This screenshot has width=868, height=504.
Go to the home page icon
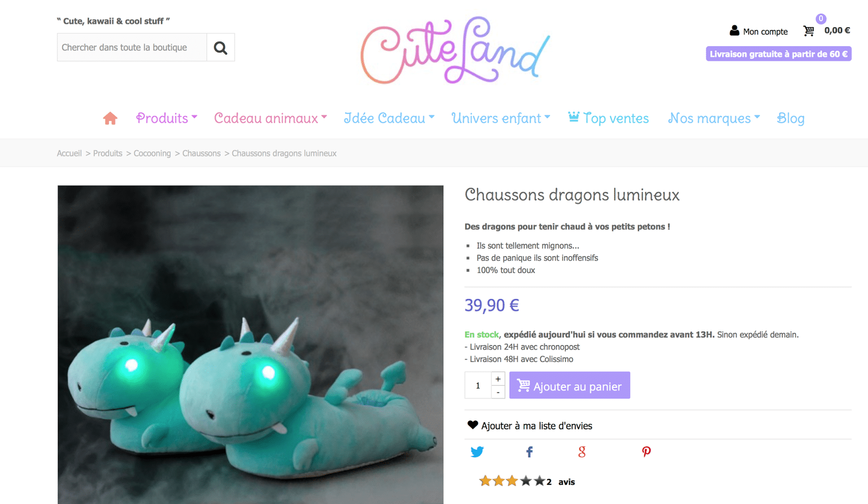[x=110, y=118]
